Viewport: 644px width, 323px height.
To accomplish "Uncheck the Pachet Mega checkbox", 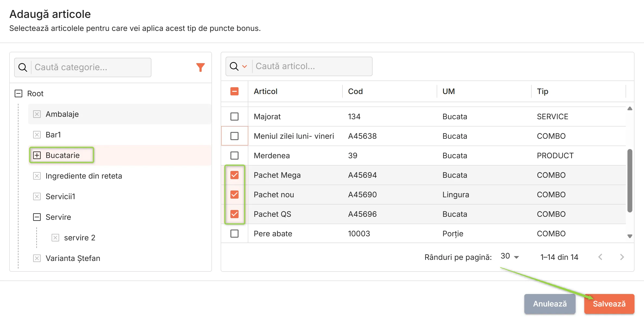I will click(234, 175).
